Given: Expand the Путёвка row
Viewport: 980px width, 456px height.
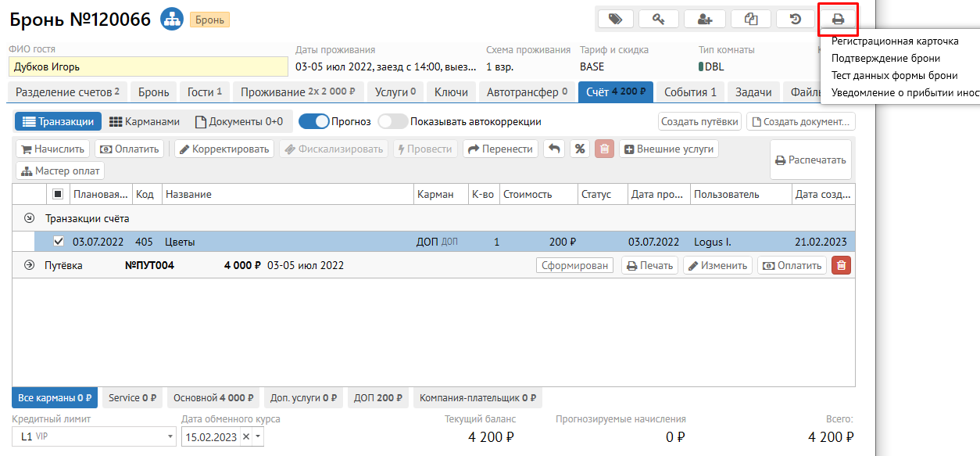Looking at the screenshot, I should (30, 266).
